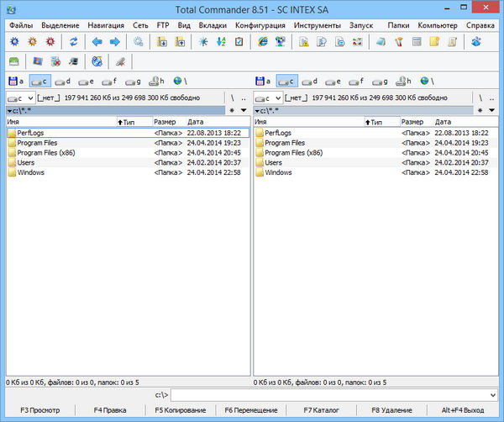Switch left panel to drive d

pyautogui.click(x=61, y=82)
